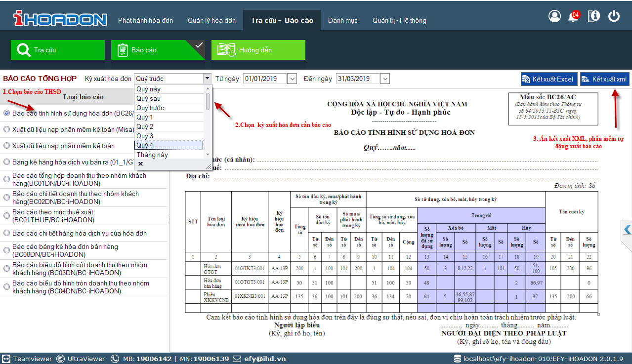The width and height of the screenshot is (632, 364).
Task: Click the Hướng dẫn button
Action: [x=258, y=50]
